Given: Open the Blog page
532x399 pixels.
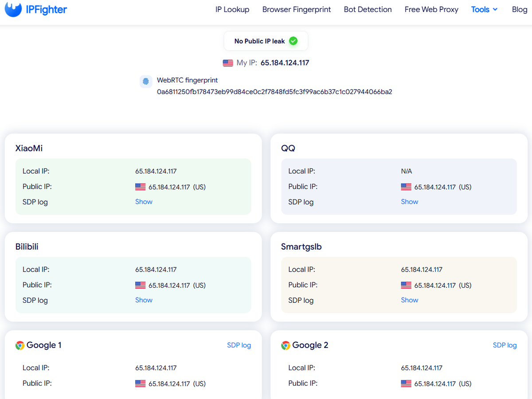Looking at the screenshot, I should [520, 9].
